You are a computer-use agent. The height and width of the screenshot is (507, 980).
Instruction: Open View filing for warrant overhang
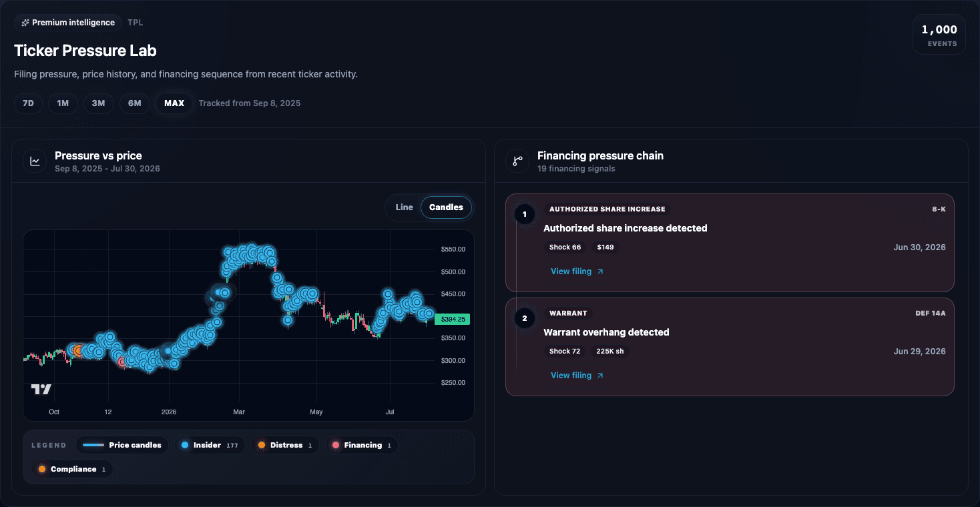click(577, 376)
